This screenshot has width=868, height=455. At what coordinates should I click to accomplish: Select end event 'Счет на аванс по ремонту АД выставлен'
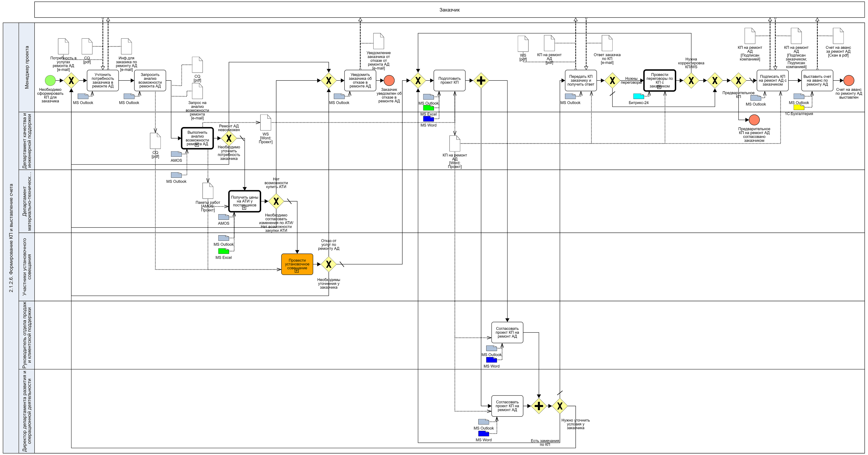[848, 80]
